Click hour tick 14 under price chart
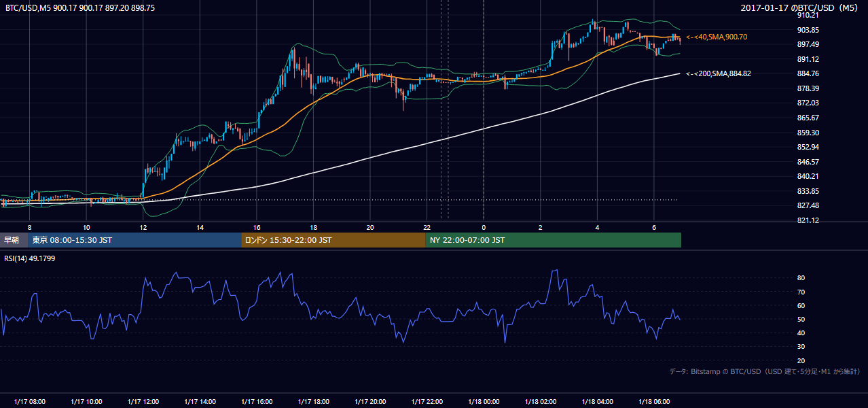Screen dimensions: 868x408 (x=200, y=227)
